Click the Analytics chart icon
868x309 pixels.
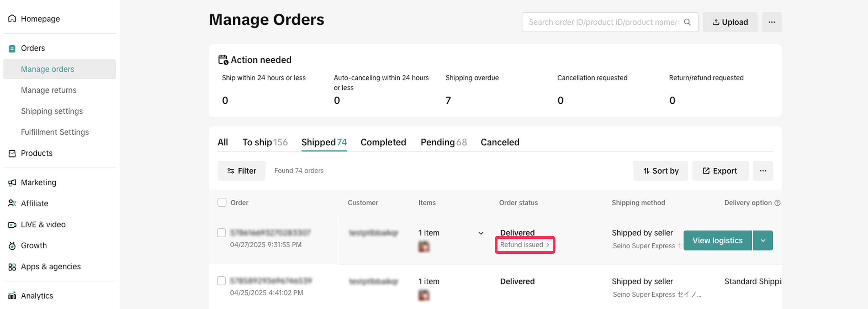(x=12, y=296)
